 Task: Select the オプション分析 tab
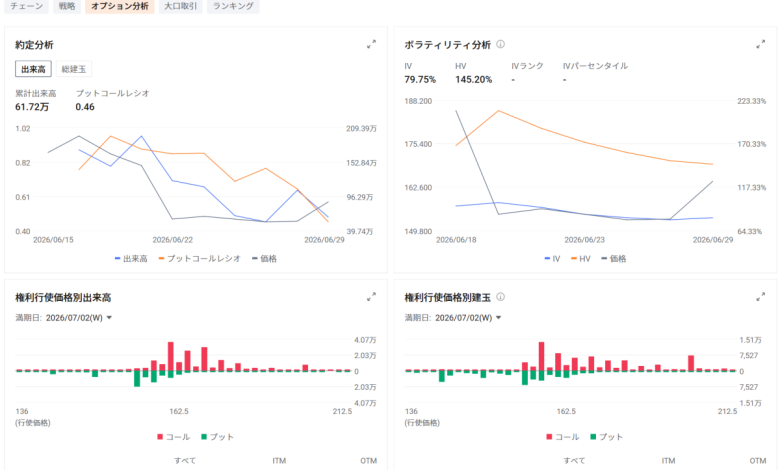(x=120, y=6)
